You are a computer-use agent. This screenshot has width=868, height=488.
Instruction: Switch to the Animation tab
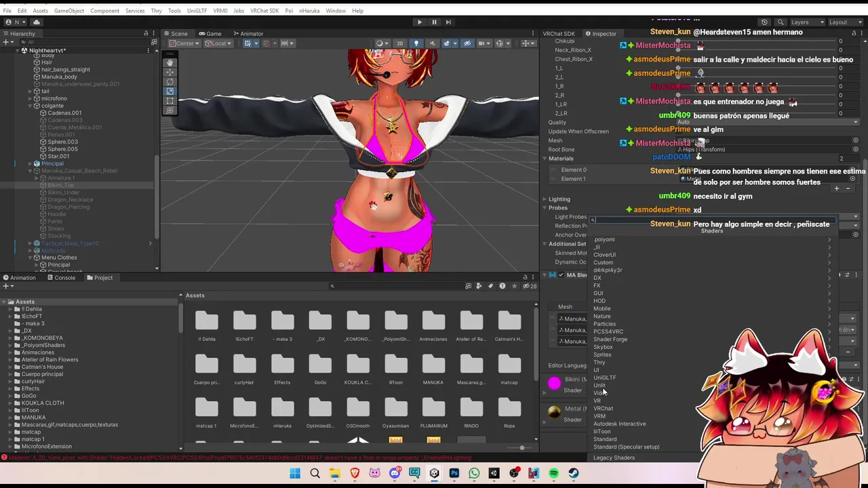pyautogui.click(x=19, y=277)
